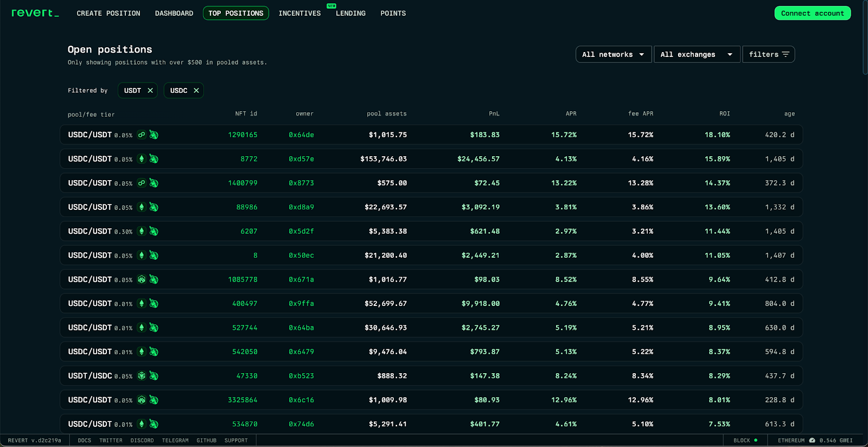This screenshot has width=868, height=447.
Task: Click the ETHEREUM label in status bar
Action: point(791,440)
